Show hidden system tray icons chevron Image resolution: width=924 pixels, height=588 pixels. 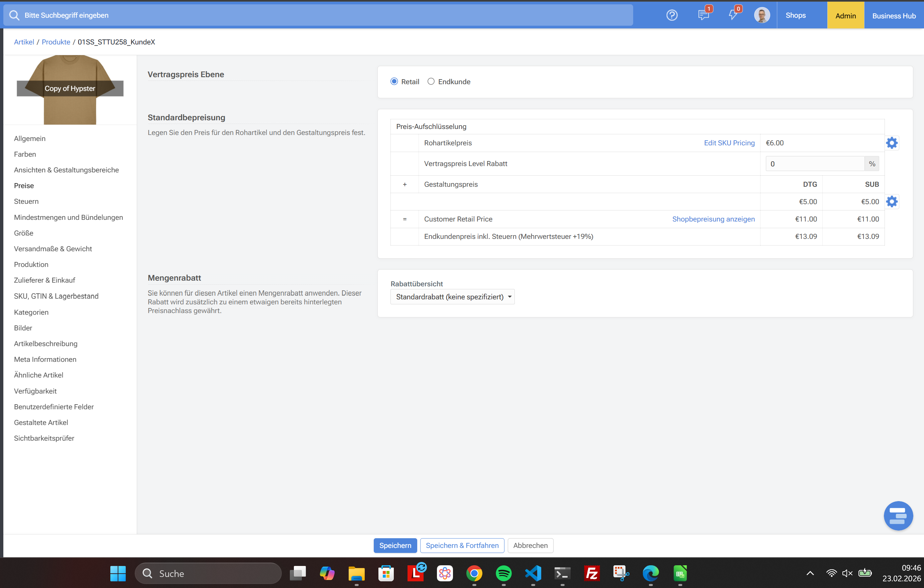(x=810, y=573)
